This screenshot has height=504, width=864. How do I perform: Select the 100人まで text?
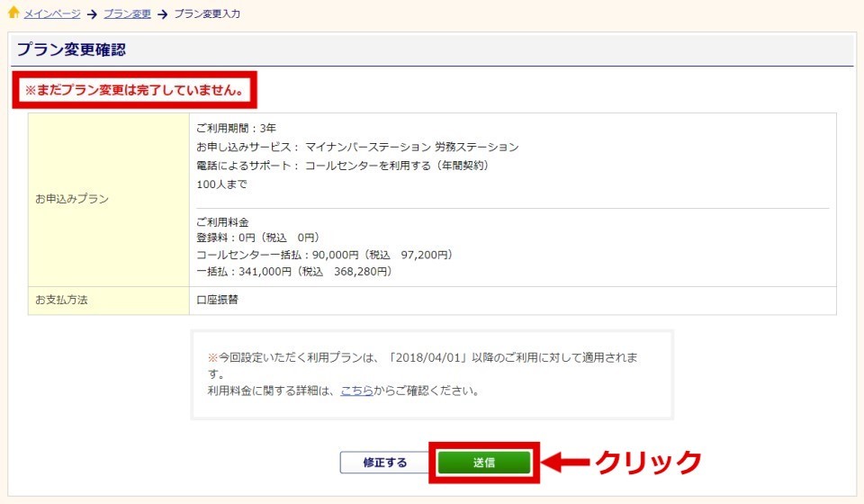222,184
